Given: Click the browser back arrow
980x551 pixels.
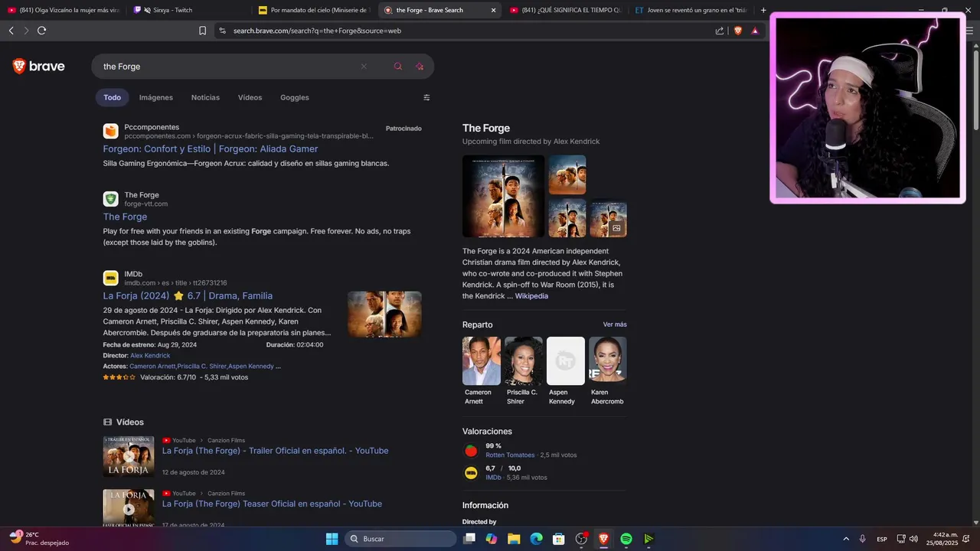Looking at the screenshot, I should click(11, 31).
